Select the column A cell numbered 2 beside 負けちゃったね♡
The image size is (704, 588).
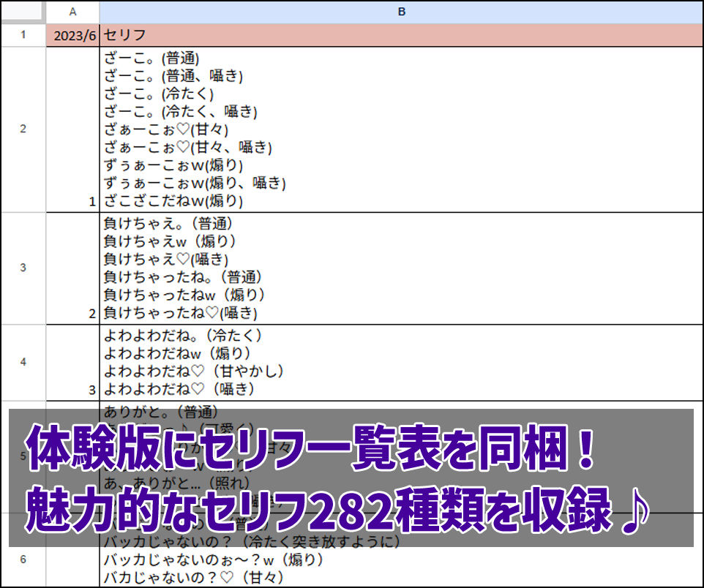point(72,268)
